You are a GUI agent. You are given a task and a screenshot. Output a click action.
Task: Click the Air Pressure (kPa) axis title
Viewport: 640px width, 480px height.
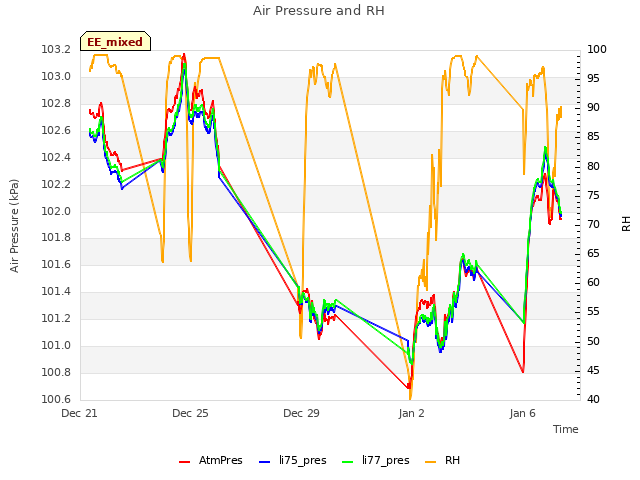[15, 226]
